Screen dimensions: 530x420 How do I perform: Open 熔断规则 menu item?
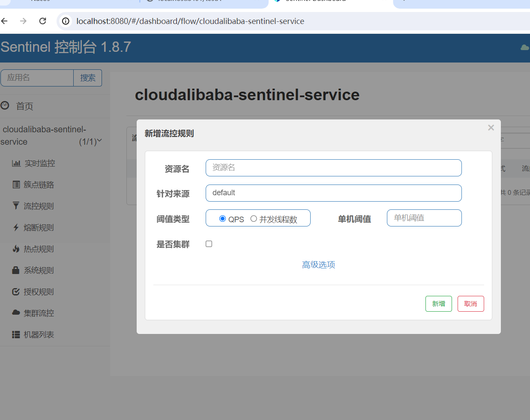(x=39, y=227)
